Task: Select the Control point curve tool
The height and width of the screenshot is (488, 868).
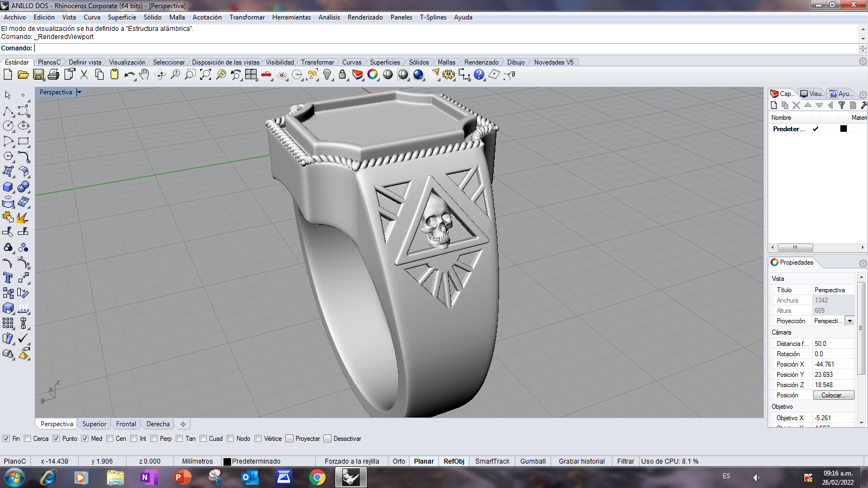Action: click(x=23, y=111)
